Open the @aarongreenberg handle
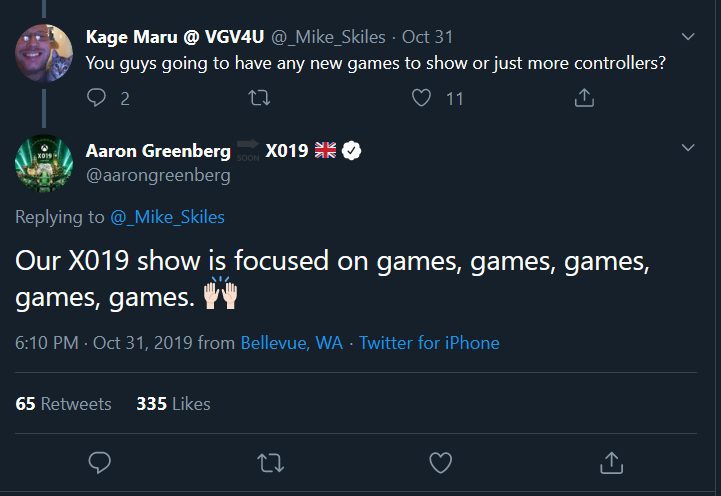The width and height of the screenshot is (721, 496). coord(158,175)
